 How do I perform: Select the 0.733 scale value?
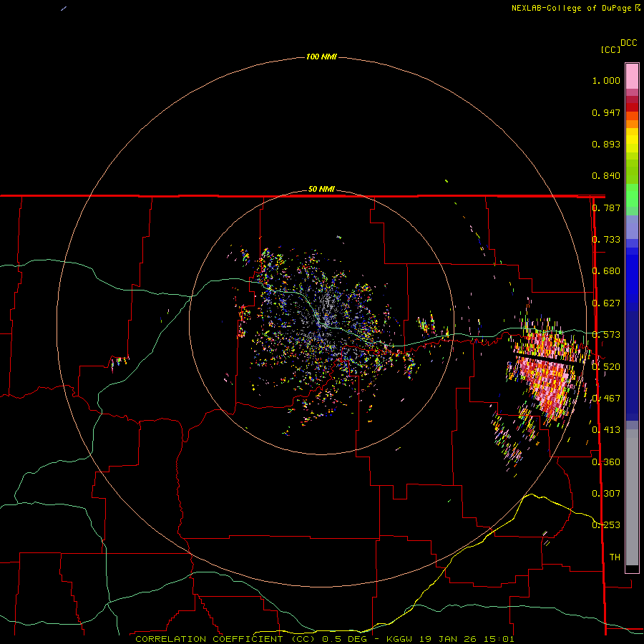[x=606, y=240]
